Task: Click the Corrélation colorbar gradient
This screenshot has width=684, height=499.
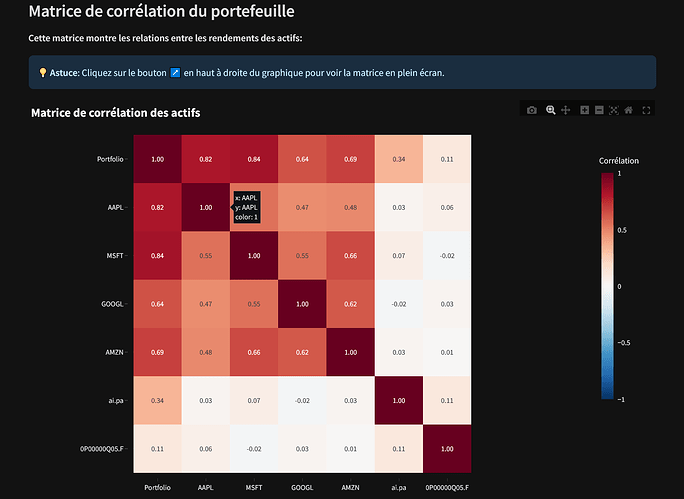Action: tap(607, 286)
